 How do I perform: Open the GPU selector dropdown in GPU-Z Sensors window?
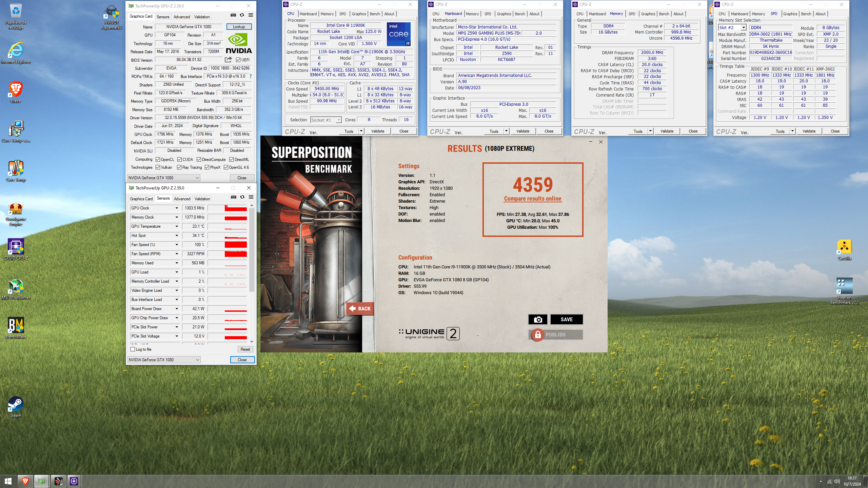coord(164,360)
